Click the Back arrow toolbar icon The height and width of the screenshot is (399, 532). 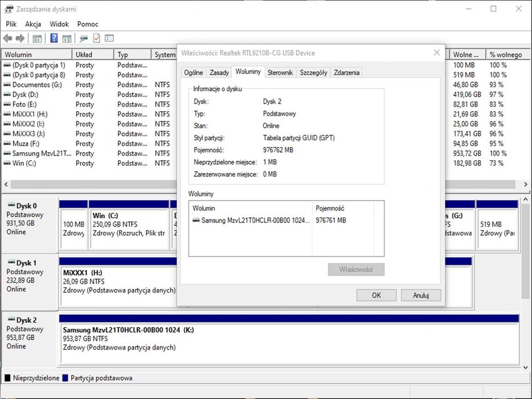pos(7,38)
